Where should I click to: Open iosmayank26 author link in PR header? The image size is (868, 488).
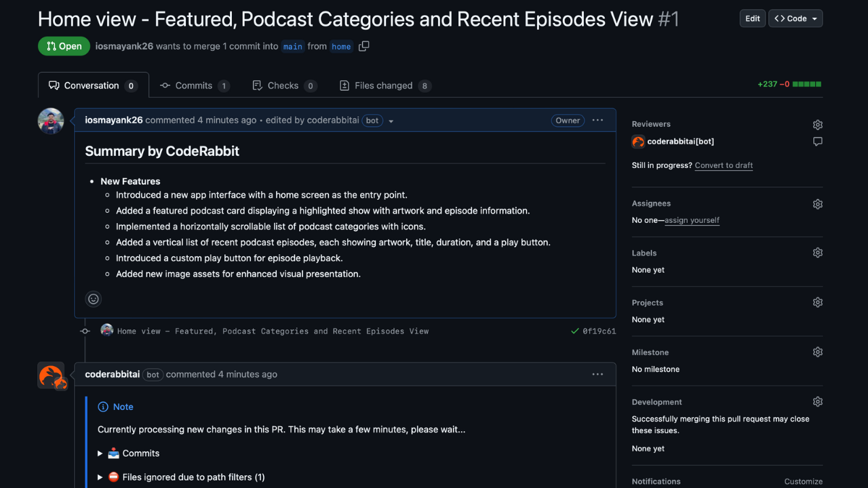124,46
